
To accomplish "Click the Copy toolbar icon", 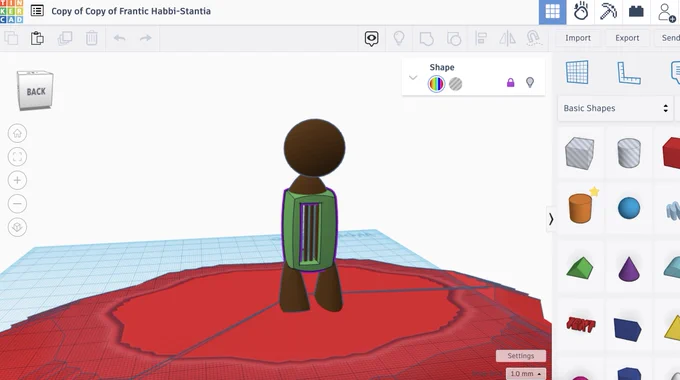I will (11, 38).
